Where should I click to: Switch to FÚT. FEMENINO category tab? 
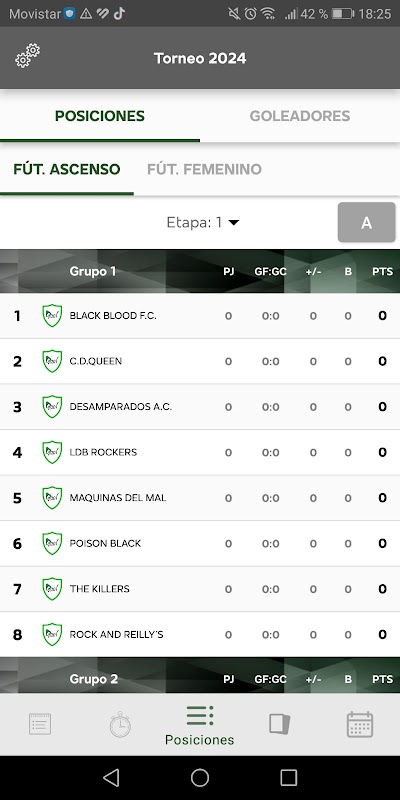(205, 169)
